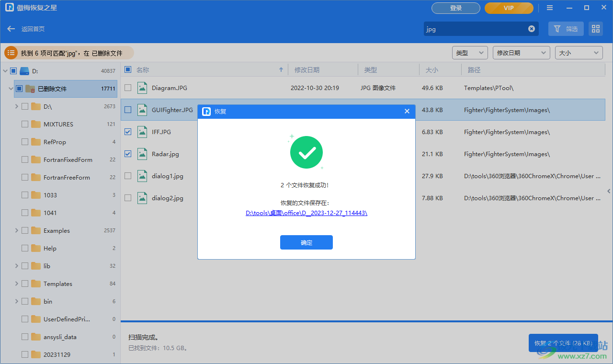613x364 pixels.
Task: Sort by the 修改日期 column header
Action: click(x=323, y=70)
